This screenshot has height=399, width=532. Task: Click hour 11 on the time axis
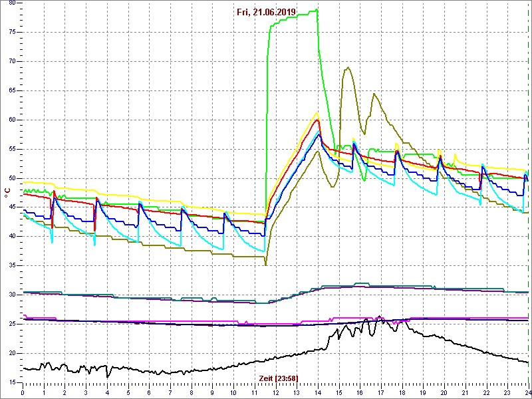255,392
